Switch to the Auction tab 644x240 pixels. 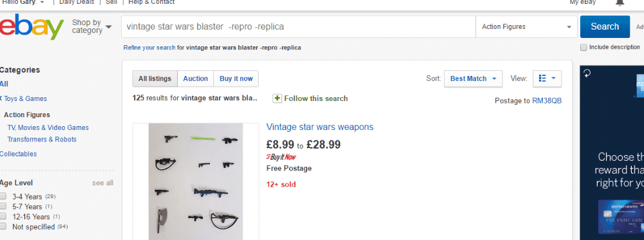pyautogui.click(x=196, y=78)
